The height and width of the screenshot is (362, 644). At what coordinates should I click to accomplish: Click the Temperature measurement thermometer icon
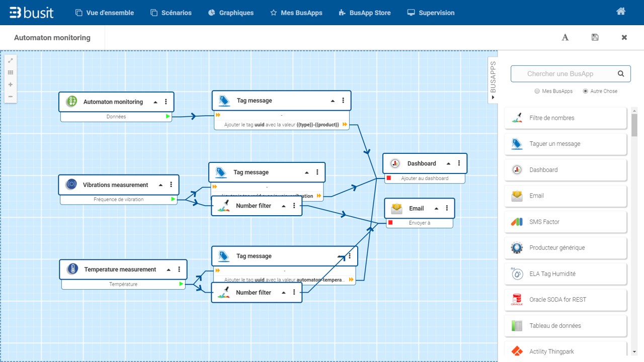click(72, 269)
